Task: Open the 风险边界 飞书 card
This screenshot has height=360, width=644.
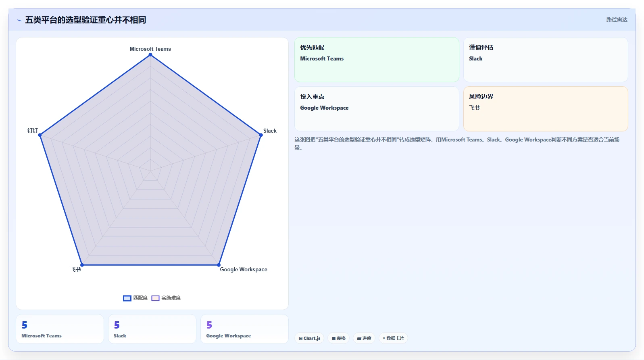Action: tap(546, 109)
